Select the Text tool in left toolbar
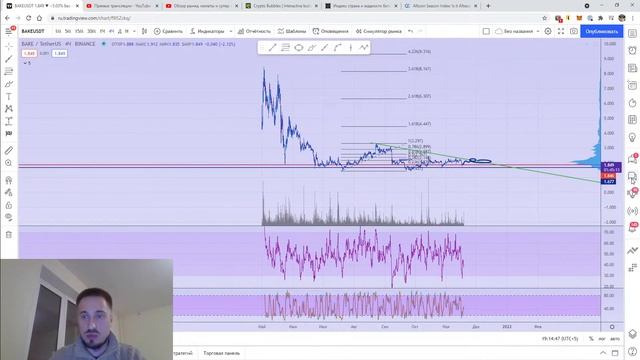 pyautogui.click(x=9, y=97)
